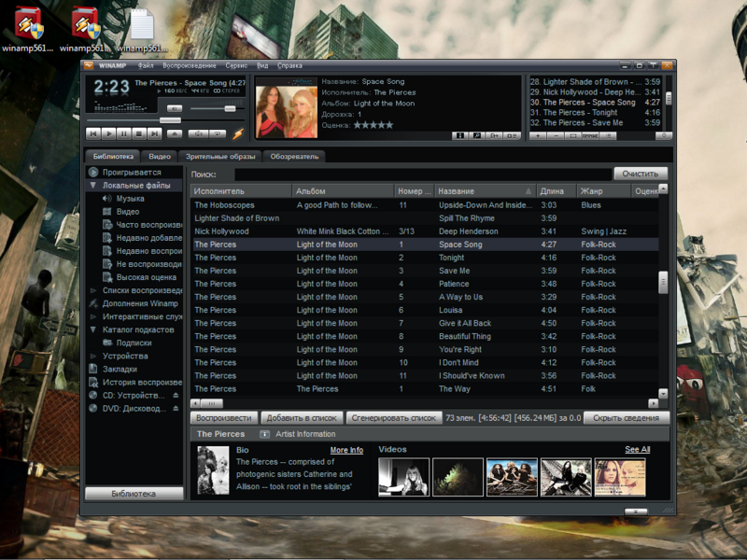Toggle repeat playback mode
Viewport: 747px width, 560px height.
(218, 133)
